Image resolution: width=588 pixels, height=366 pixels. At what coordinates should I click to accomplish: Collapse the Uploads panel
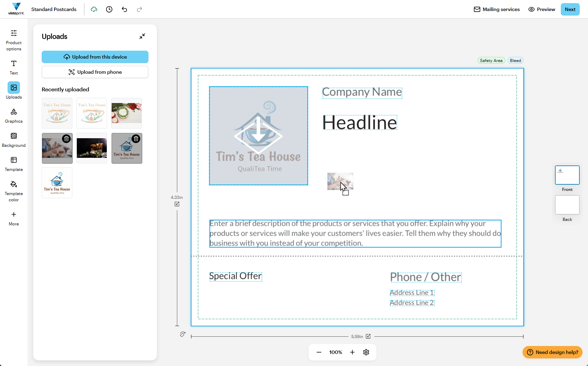pyautogui.click(x=142, y=36)
